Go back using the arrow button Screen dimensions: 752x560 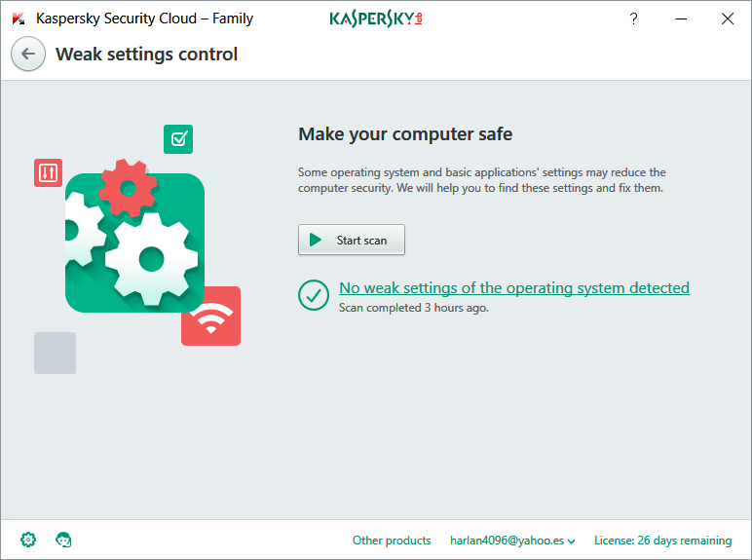tap(28, 54)
